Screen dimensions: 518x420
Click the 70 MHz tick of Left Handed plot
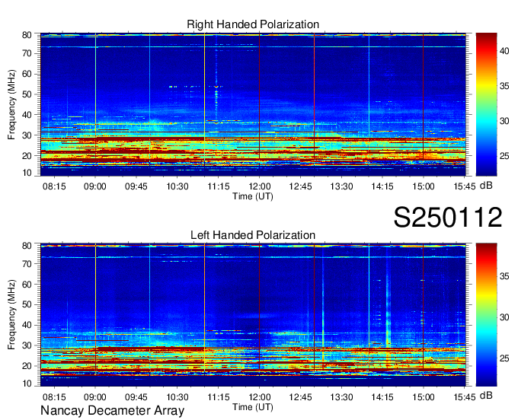pyautogui.click(x=27, y=263)
